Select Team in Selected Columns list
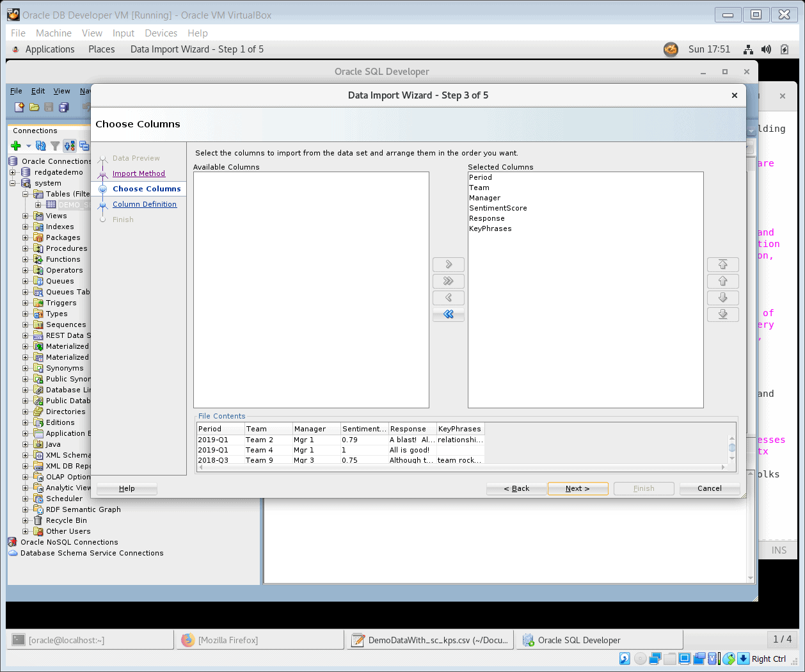The image size is (805, 672). (586, 188)
